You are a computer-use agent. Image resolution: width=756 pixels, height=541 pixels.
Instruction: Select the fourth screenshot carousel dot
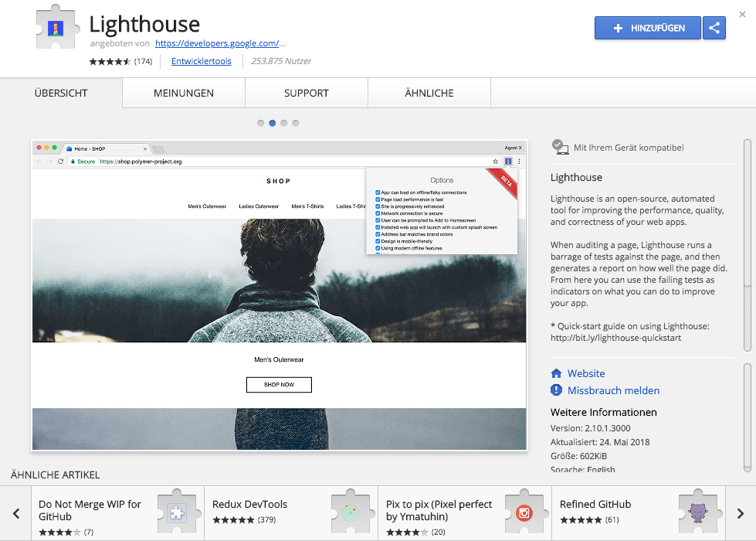(x=296, y=123)
